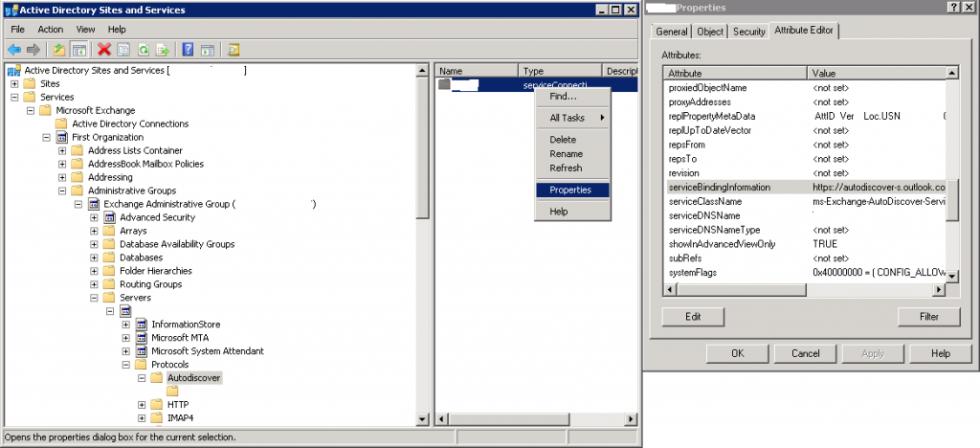Click the Active Directory Connections folder icon
The height and width of the screenshot is (448, 980).
tap(62, 123)
